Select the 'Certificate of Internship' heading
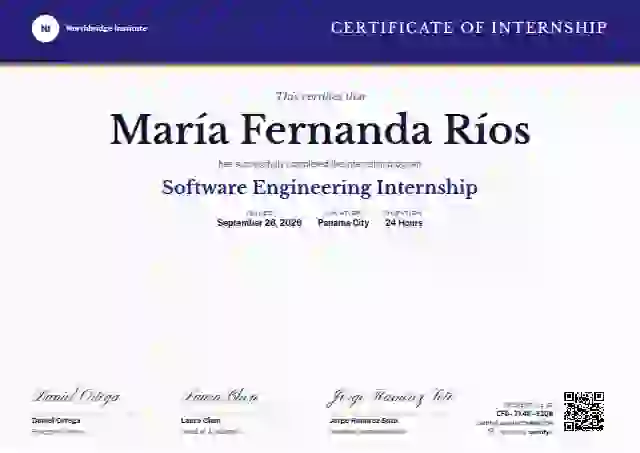 [x=469, y=28]
